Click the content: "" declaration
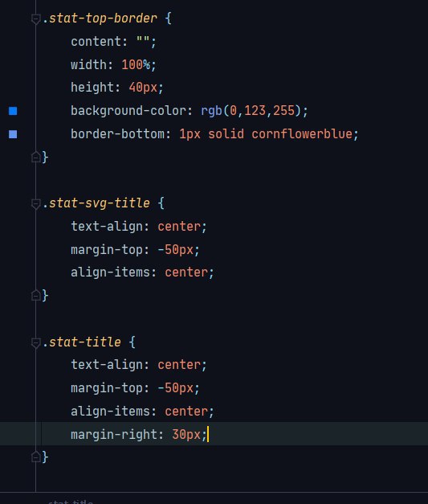Image resolution: width=428 pixels, height=504 pixels. click(x=113, y=42)
